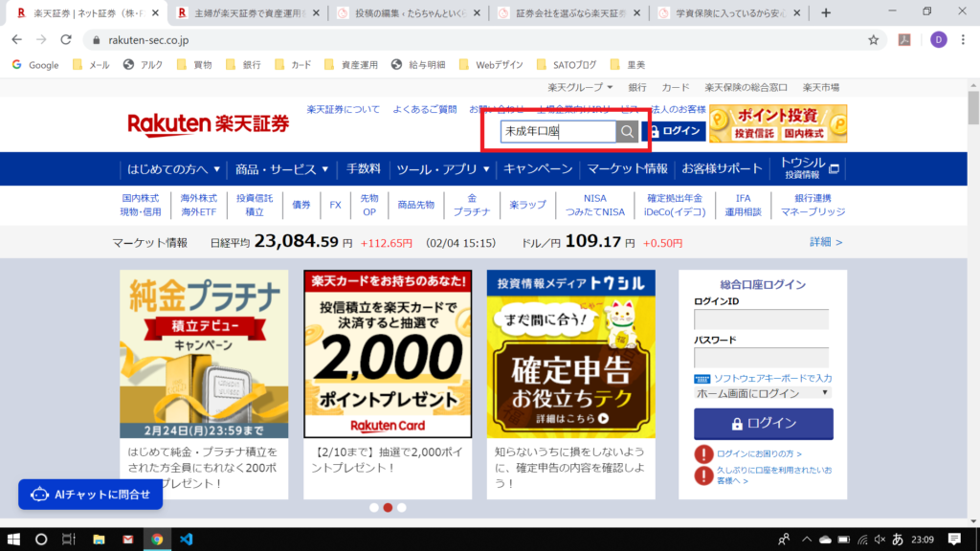Click the site lock icon in address bar

point(96,40)
